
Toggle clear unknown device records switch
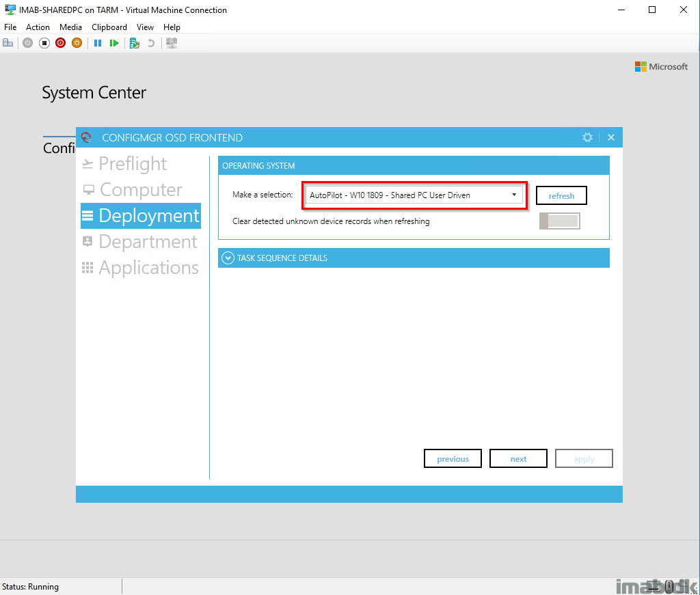(x=559, y=221)
